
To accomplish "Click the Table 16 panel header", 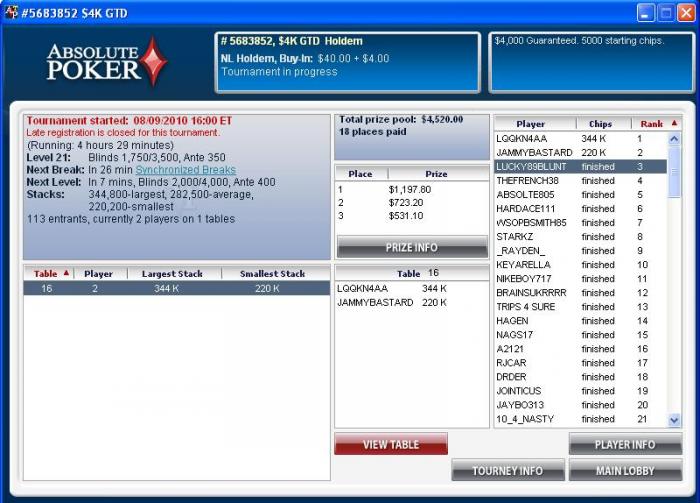I will [412, 273].
